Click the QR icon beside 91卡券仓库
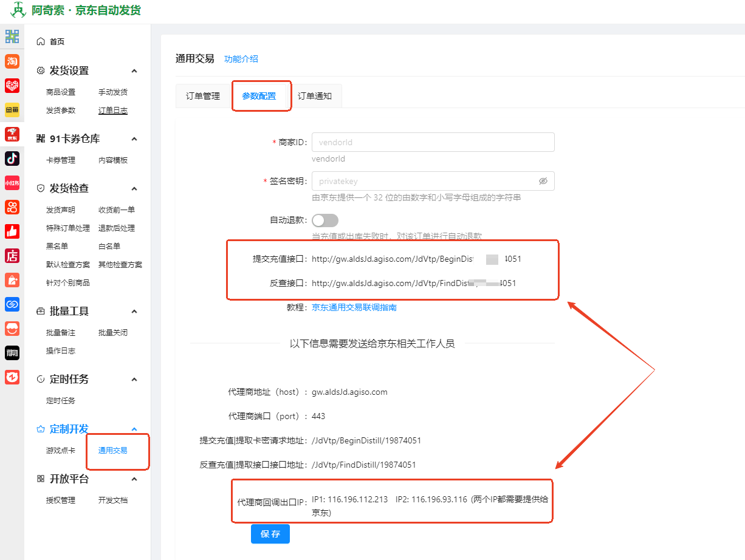This screenshot has width=745, height=560. click(x=41, y=138)
